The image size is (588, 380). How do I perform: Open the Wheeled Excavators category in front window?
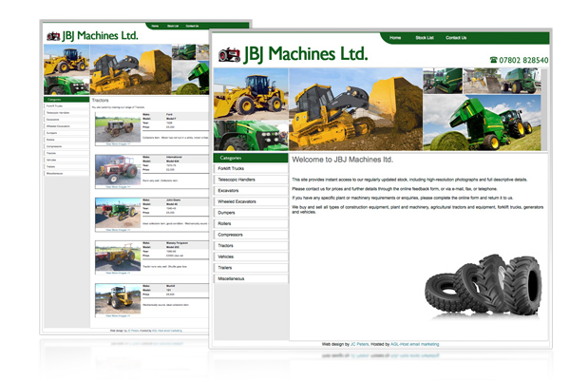(251, 201)
